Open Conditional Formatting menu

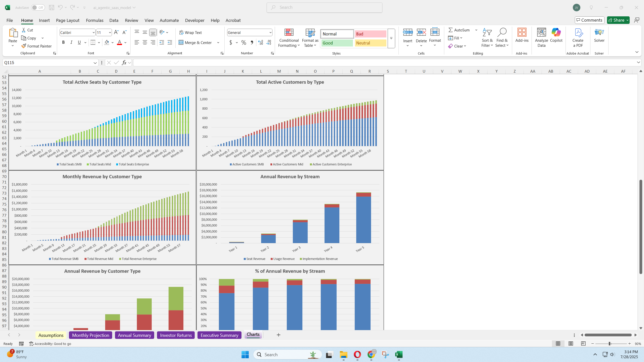pyautogui.click(x=289, y=38)
